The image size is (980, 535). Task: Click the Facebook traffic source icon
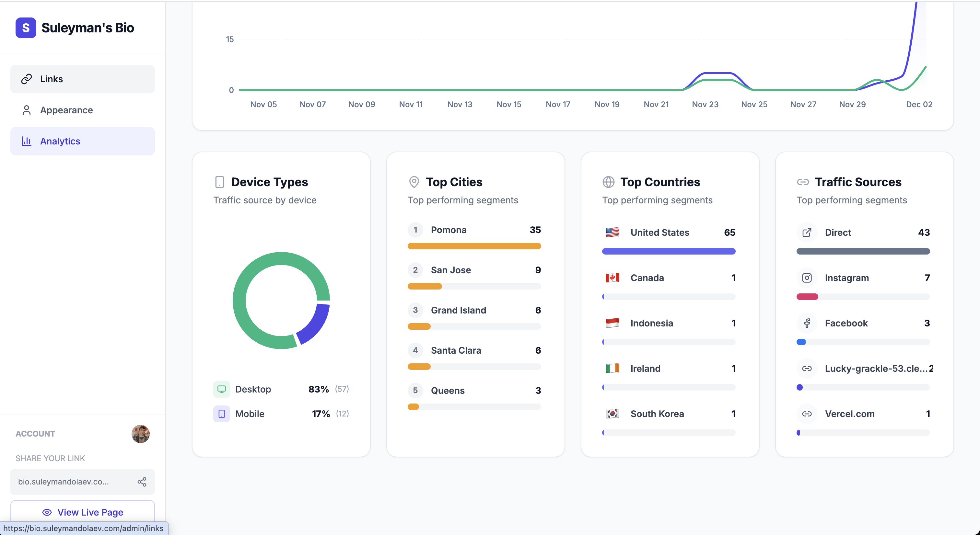807,323
